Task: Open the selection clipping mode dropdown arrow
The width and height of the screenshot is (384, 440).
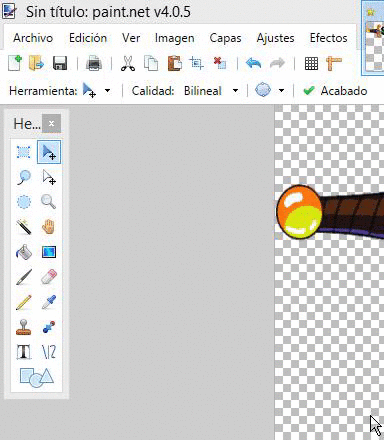Action: click(282, 91)
